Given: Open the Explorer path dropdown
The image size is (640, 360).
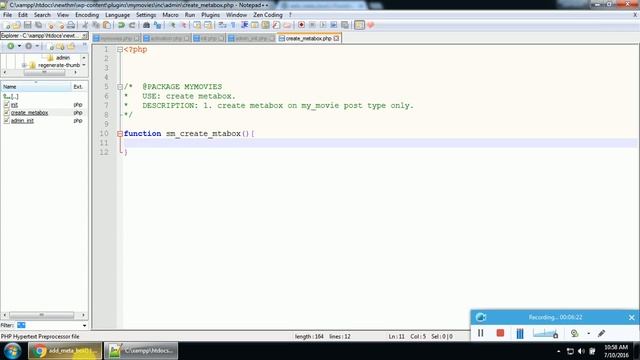Looking at the screenshot, I should [84, 36].
